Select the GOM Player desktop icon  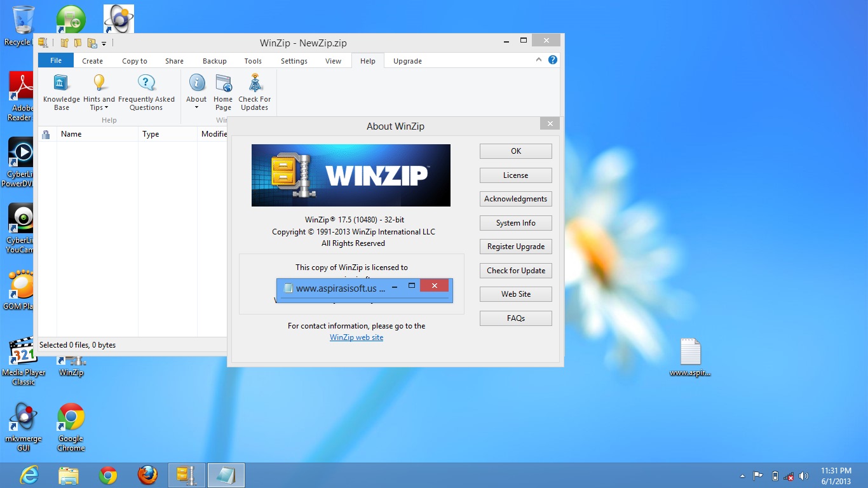(19, 290)
